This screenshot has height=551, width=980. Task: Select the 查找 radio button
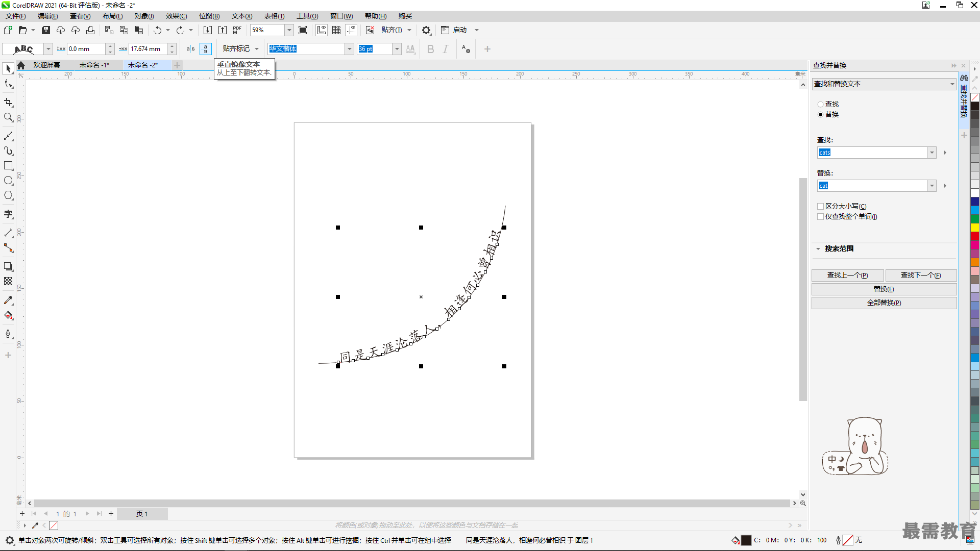820,105
